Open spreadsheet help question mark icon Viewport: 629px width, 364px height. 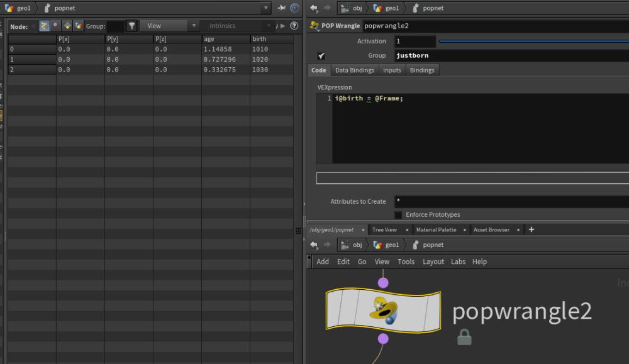point(294,26)
